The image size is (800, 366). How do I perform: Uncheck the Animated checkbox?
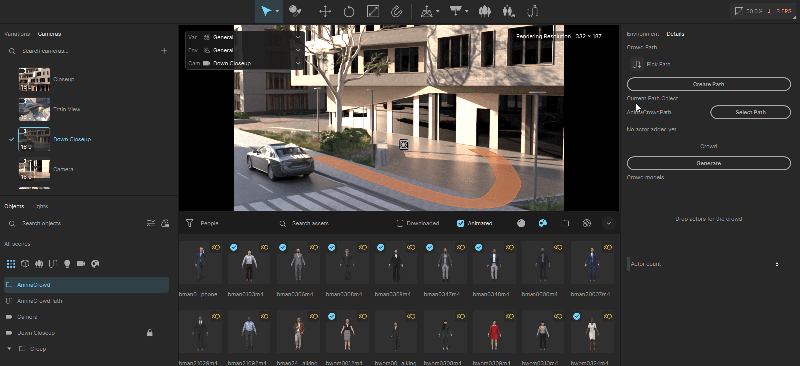coord(460,223)
